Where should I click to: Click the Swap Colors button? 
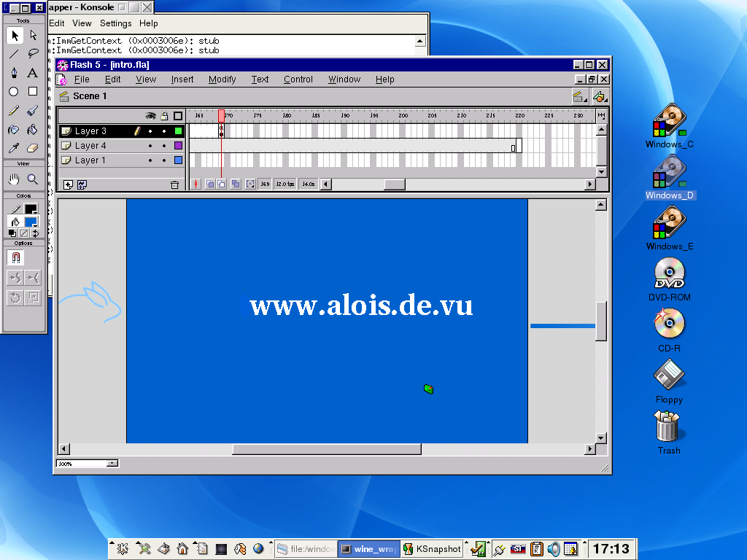click(35, 233)
